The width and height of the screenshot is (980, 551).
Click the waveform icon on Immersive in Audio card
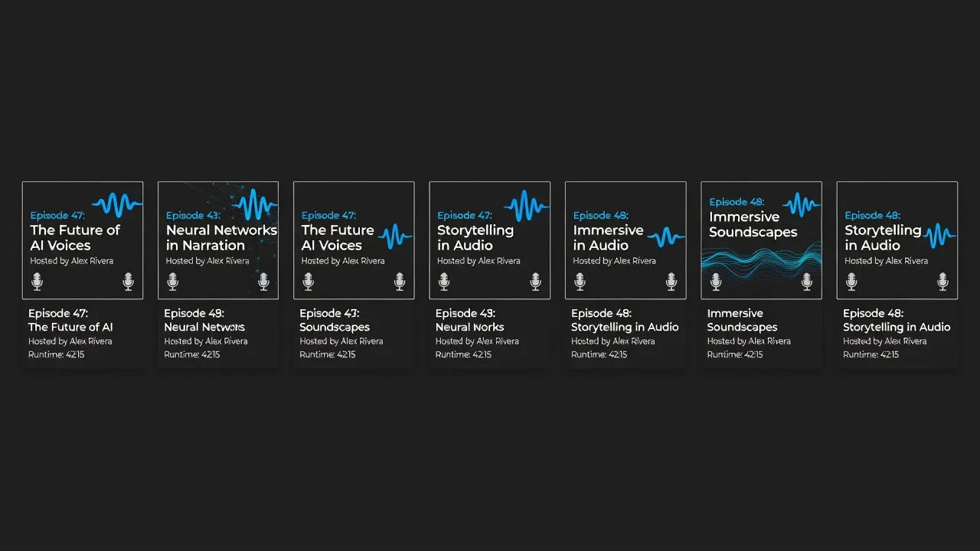(665, 236)
